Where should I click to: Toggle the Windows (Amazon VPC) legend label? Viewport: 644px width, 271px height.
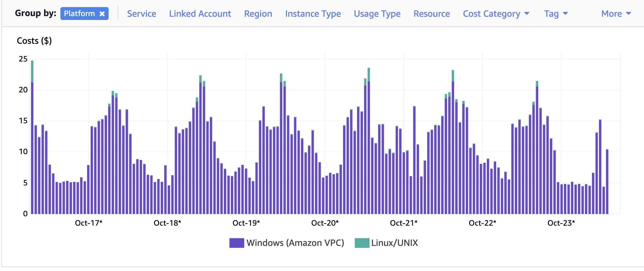pos(295,243)
